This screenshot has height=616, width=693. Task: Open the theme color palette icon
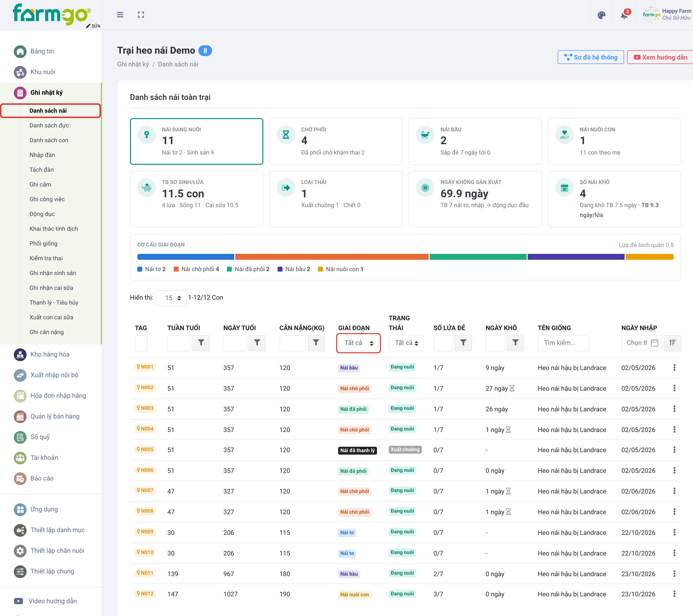pos(601,15)
